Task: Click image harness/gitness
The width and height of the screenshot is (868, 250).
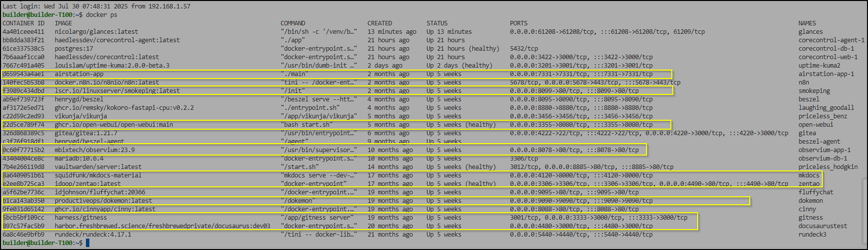Action: (x=81, y=218)
